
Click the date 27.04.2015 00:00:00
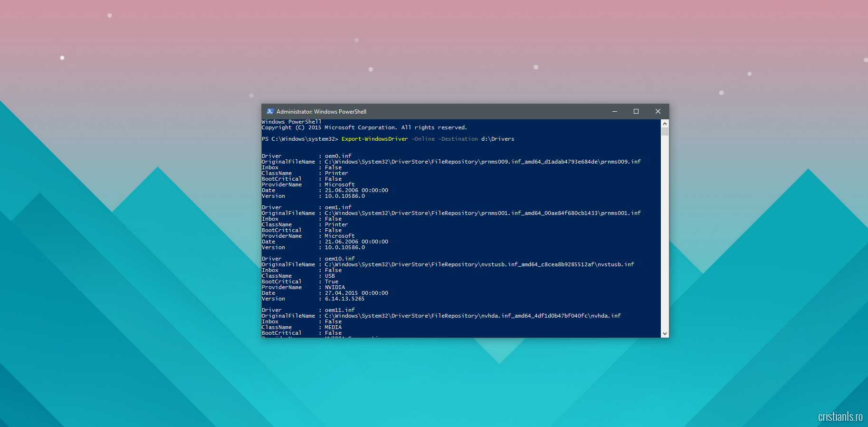tap(356, 293)
